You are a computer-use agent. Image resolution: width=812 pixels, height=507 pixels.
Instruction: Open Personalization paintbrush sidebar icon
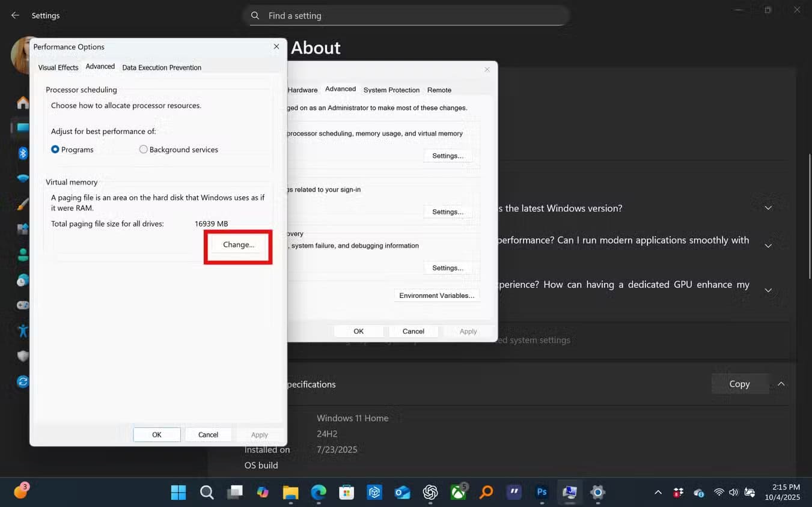23,204
